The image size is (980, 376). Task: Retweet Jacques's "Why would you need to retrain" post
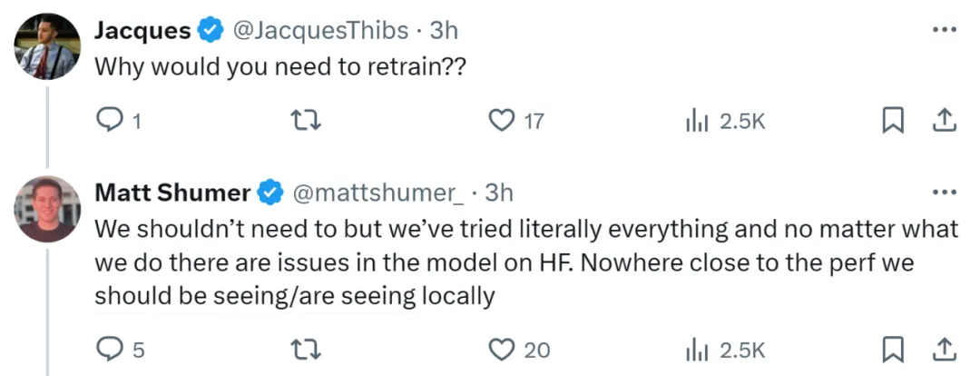pyautogui.click(x=308, y=120)
